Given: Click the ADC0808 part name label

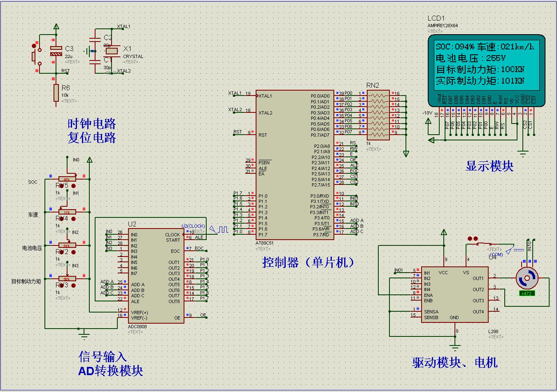Looking at the screenshot, I should [138, 327].
